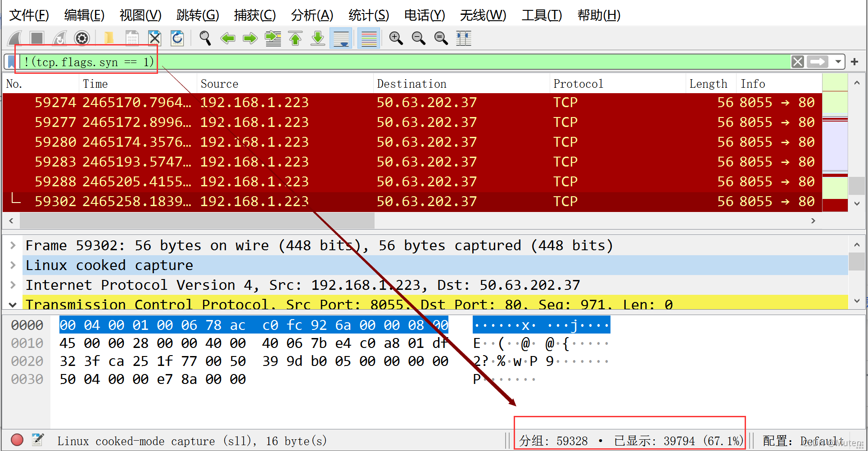Click the filter bookmark icon
The width and height of the screenshot is (868, 451).
tap(11, 62)
